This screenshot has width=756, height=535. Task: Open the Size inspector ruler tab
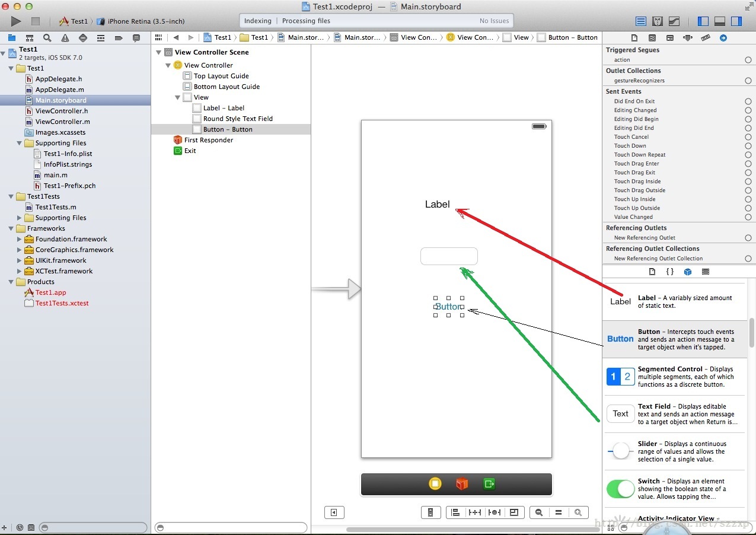click(x=706, y=38)
